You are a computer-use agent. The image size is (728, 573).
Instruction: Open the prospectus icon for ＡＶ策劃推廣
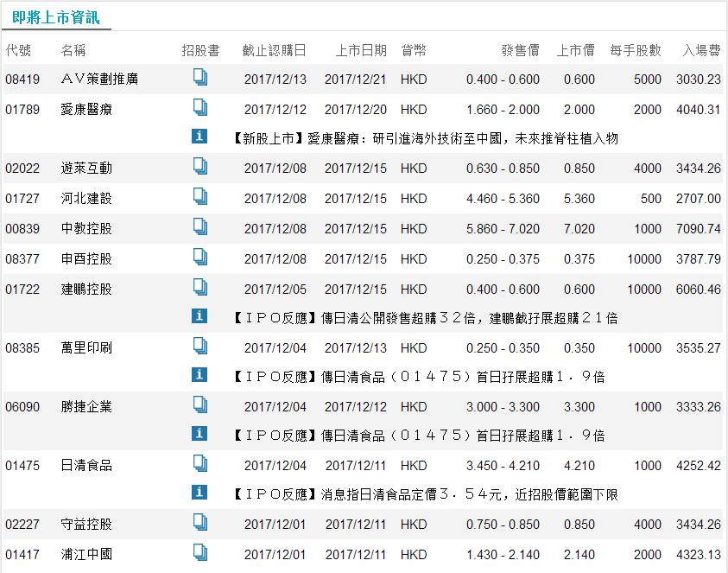point(199,79)
